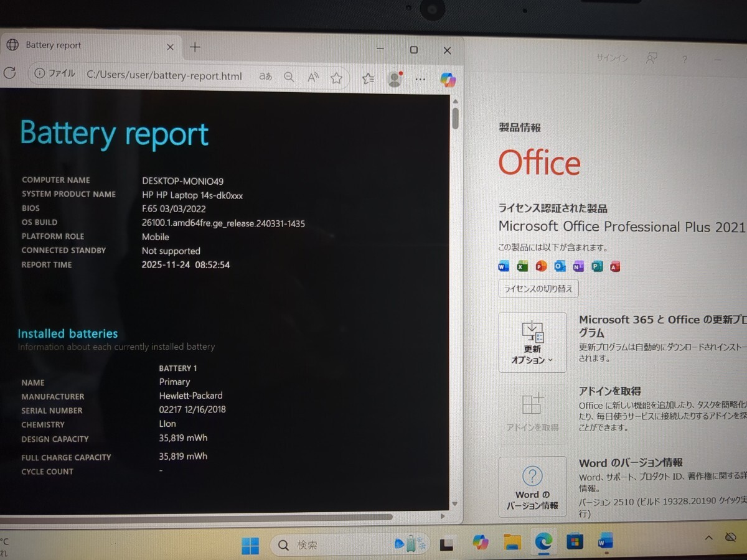Open Task View on the taskbar
This screenshot has width=747, height=560.
click(x=446, y=544)
